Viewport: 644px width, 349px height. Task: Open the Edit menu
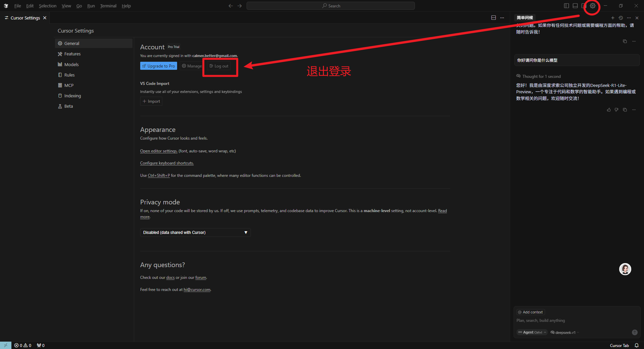click(x=30, y=6)
